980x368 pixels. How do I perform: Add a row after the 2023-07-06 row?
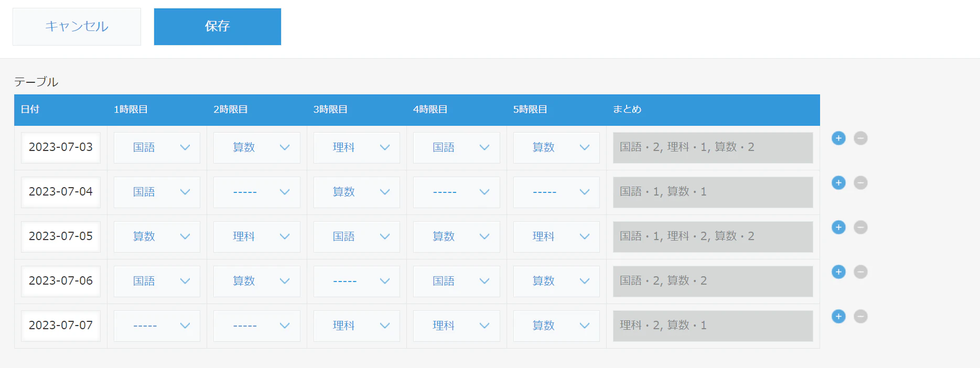pos(838,272)
